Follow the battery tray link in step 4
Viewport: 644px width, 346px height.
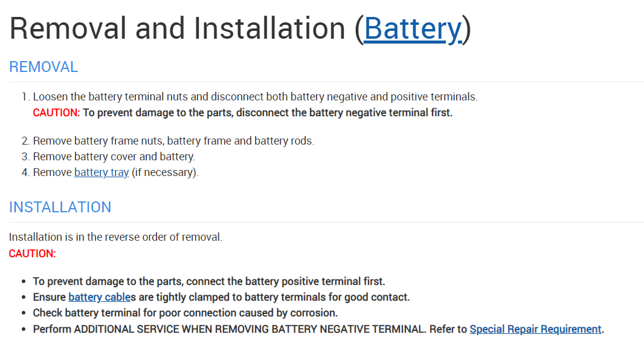pos(101,172)
